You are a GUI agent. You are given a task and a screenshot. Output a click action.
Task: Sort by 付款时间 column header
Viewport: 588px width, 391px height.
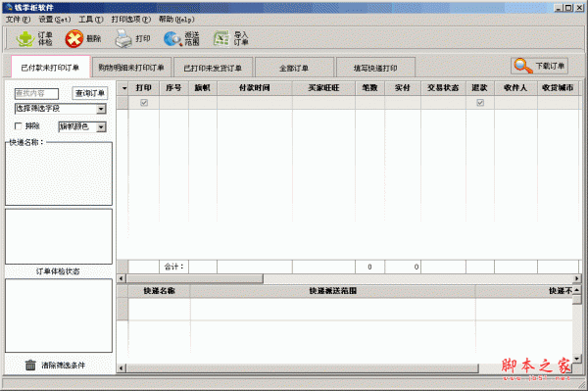pyautogui.click(x=255, y=88)
